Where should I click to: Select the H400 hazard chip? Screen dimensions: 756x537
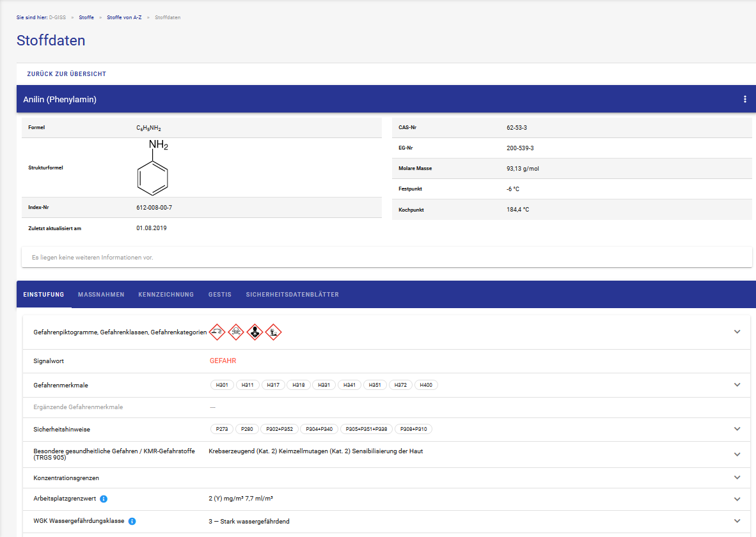pyautogui.click(x=426, y=385)
